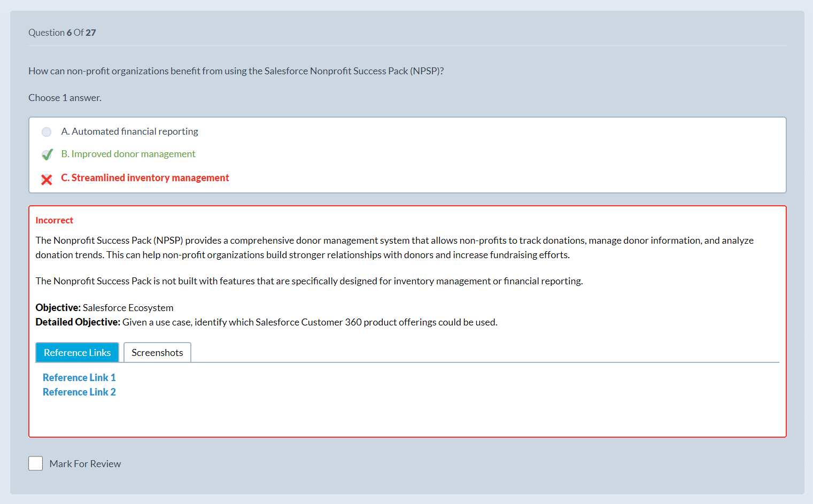Screen dimensions: 813x504
Task: Click the question text about Nonprofit Success Pack
Action: [x=236, y=71]
